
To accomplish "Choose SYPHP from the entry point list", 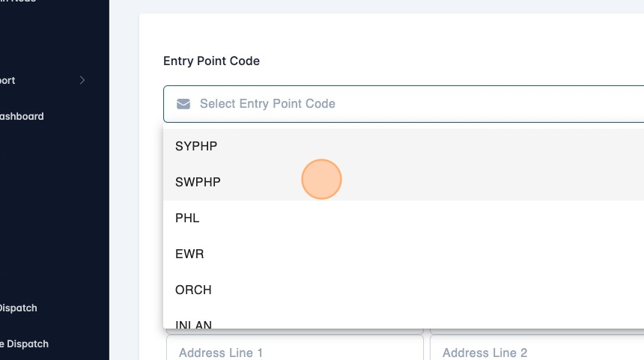I will click(x=196, y=146).
